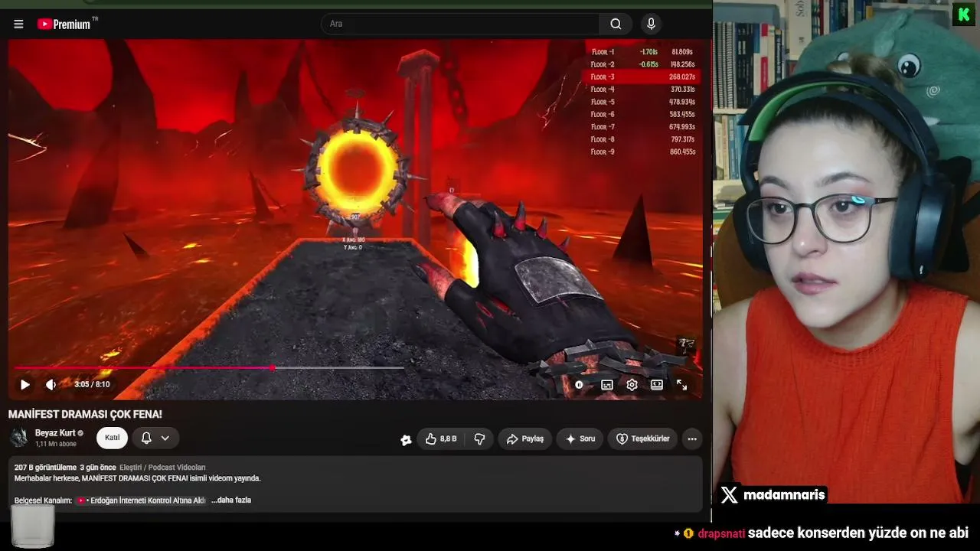Click the search magnifier button

[616, 24]
